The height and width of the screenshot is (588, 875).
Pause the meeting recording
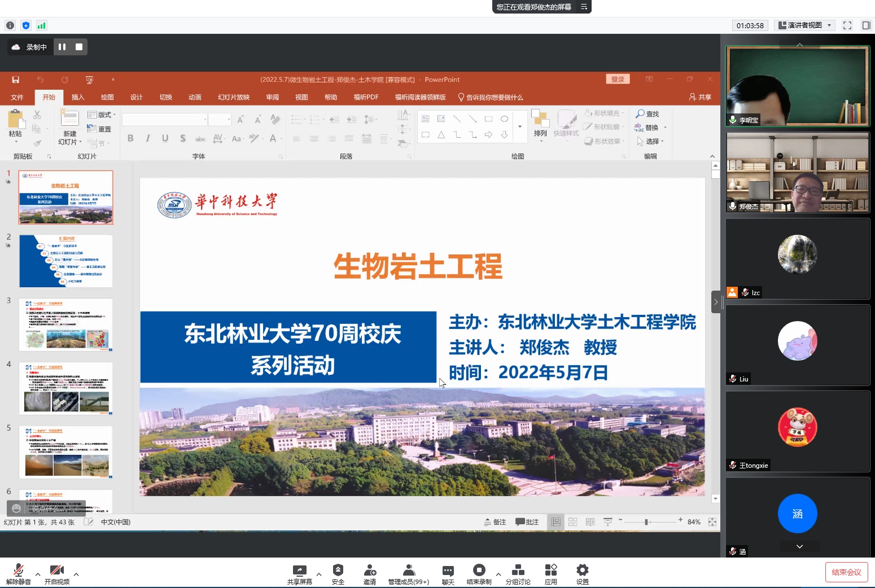coord(62,47)
